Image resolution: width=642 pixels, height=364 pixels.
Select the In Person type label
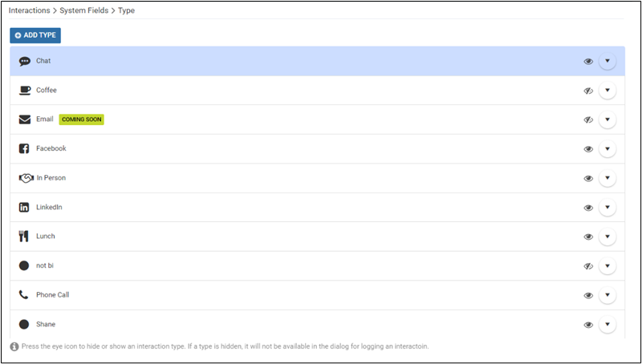(x=51, y=178)
